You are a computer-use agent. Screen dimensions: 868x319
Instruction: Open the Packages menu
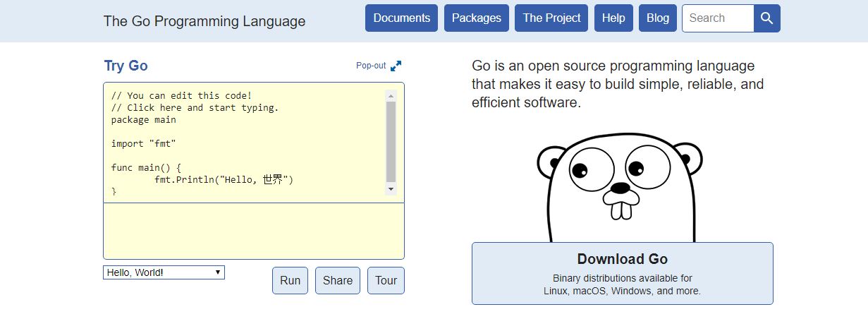[477, 18]
